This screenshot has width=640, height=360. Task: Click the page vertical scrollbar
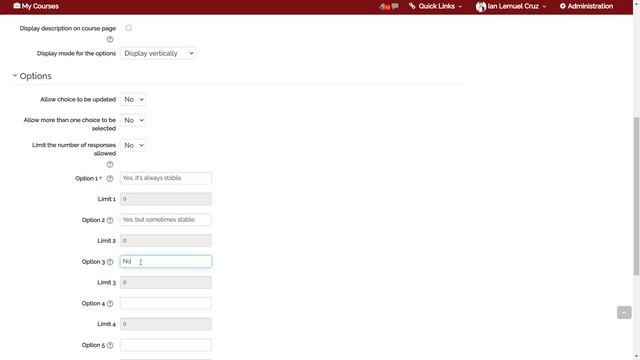(x=636, y=196)
